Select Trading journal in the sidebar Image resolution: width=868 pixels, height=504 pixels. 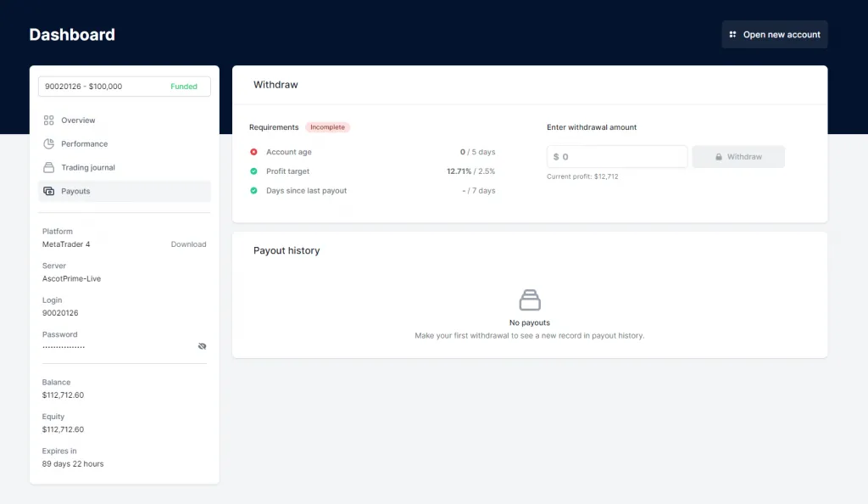[87, 167]
